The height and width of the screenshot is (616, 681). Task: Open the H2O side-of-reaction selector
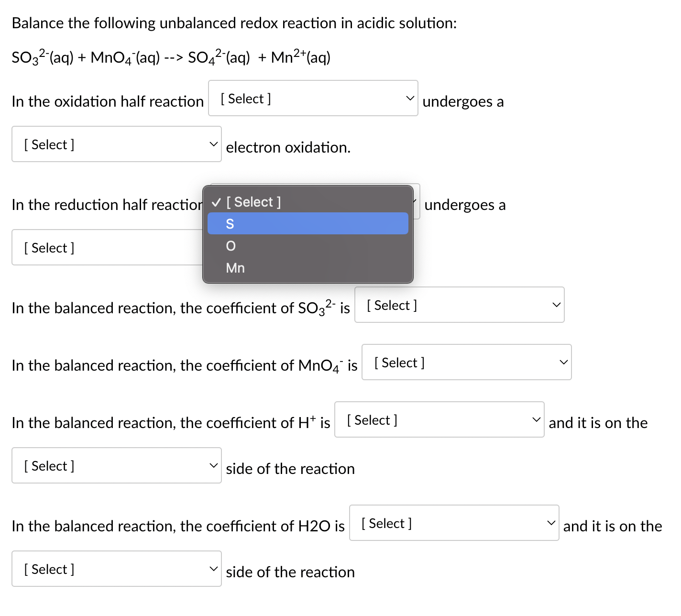pos(116,569)
